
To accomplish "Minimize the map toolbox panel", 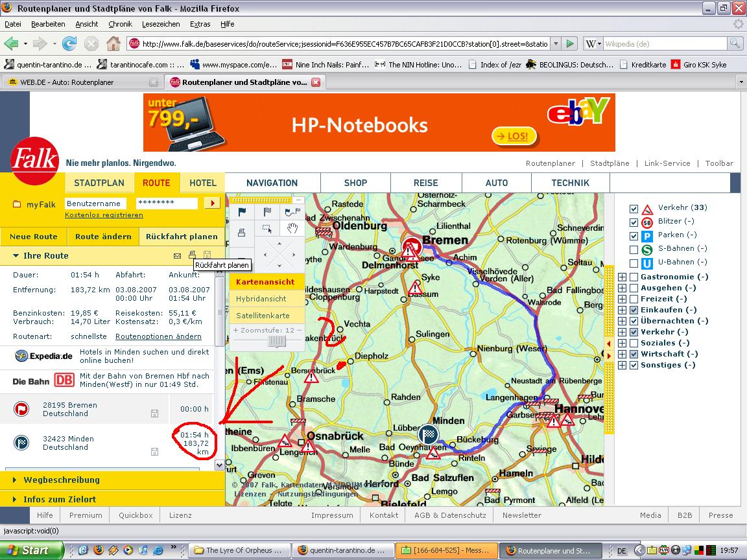I will 298,200.
